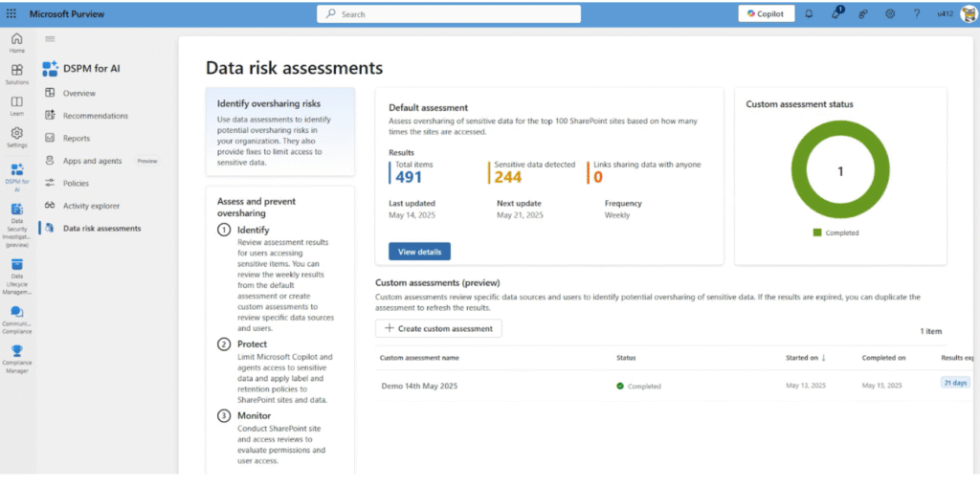Open the app launcher waffle icon
This screenshot has width=980, height=488.
pos(11,14)
